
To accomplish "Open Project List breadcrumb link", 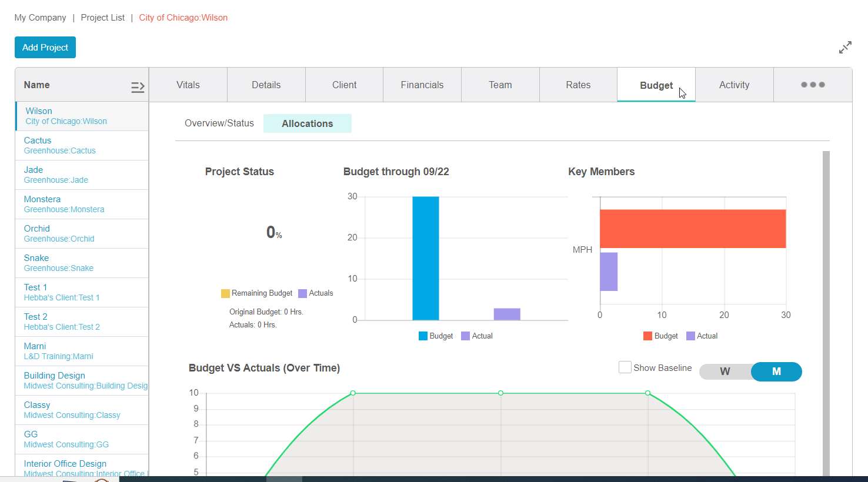I will point(103,18).
